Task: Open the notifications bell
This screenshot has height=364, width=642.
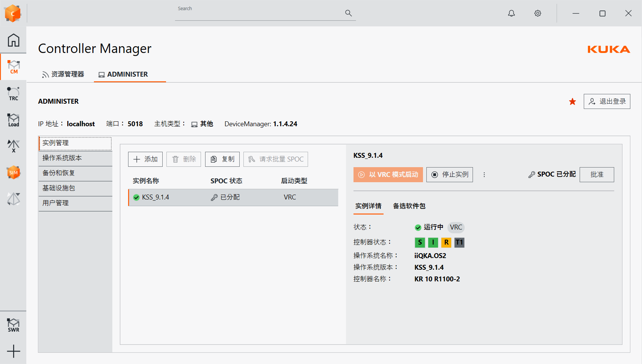Action: pos(511,14)
